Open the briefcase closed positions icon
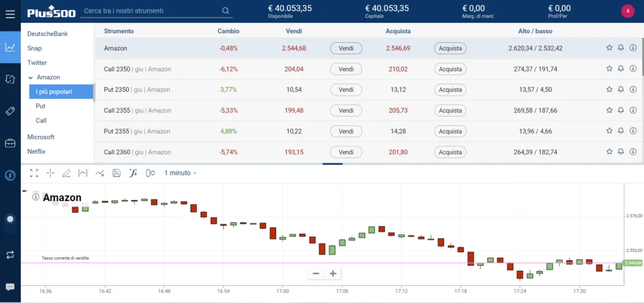This screenshot has width=644, height=303. click(x=10, y=143)
